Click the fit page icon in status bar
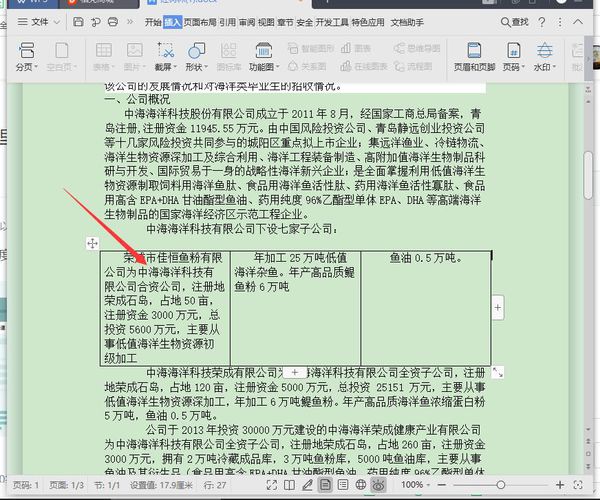This screenshot has height=500, width=600. tap(578, 485)
